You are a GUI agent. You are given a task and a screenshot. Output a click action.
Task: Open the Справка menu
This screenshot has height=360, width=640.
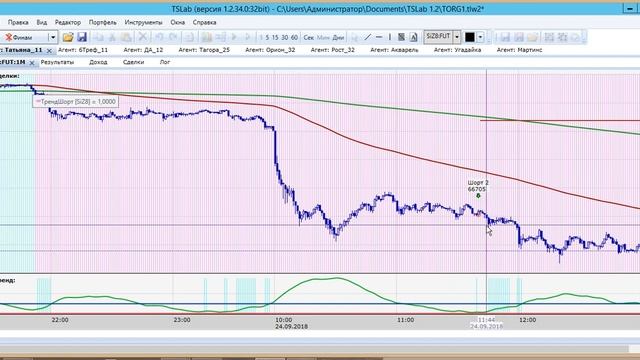(x=204, y=22)
